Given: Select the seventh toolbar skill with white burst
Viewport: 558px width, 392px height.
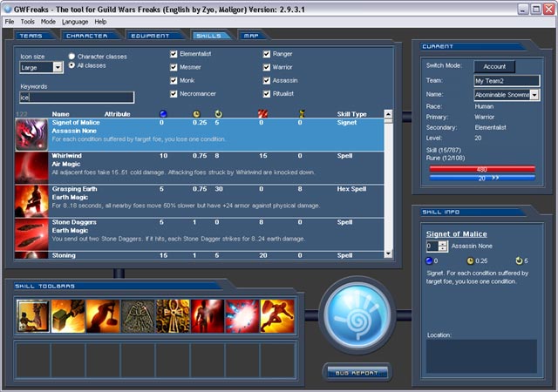Looking at the screenshot, I should click(x=242, y=316).
